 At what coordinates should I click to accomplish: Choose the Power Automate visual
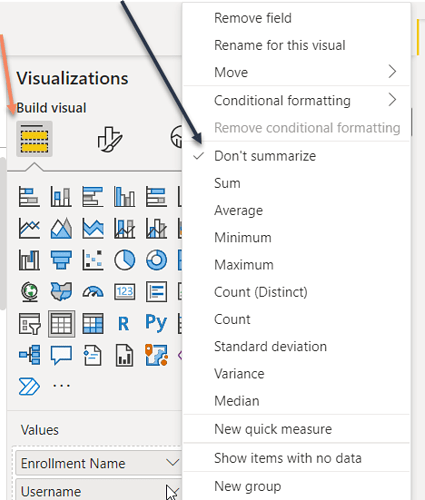click(x=29, y=387)
